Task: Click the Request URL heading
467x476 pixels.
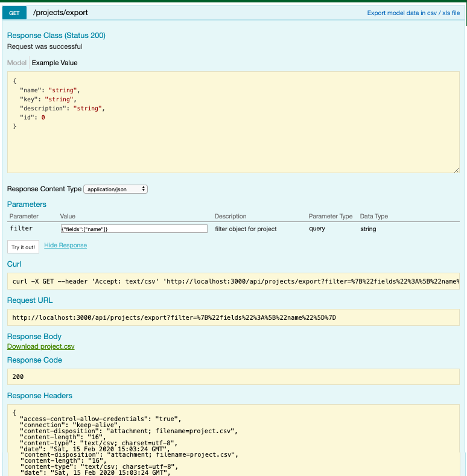Action: 30,300
